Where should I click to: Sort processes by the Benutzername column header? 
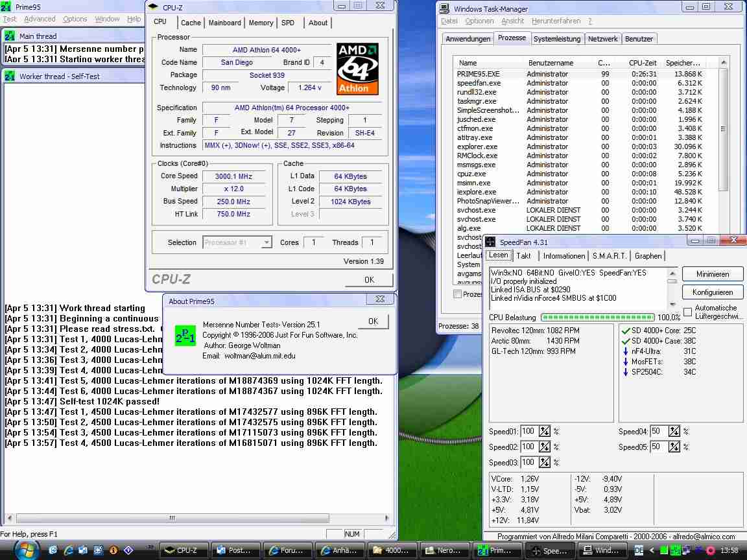(x=551, y=63)
